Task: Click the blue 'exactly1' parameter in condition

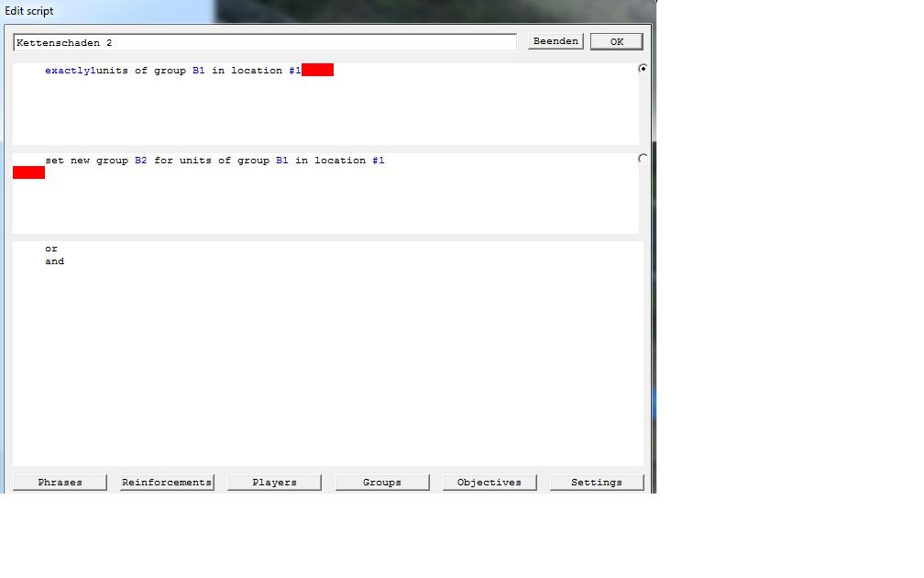Action: click(70, 70)
